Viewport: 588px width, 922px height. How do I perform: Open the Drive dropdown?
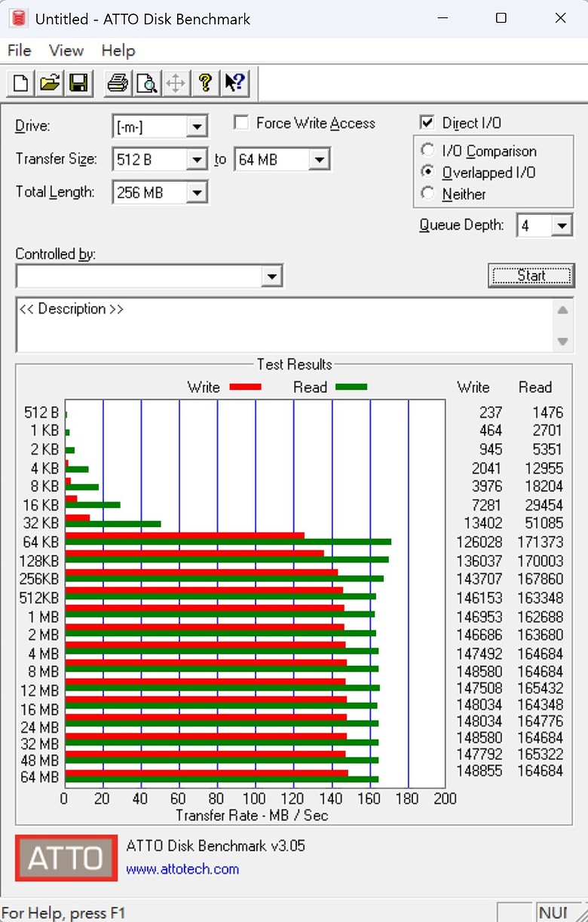pyautogui.click(x=197, y=127)
